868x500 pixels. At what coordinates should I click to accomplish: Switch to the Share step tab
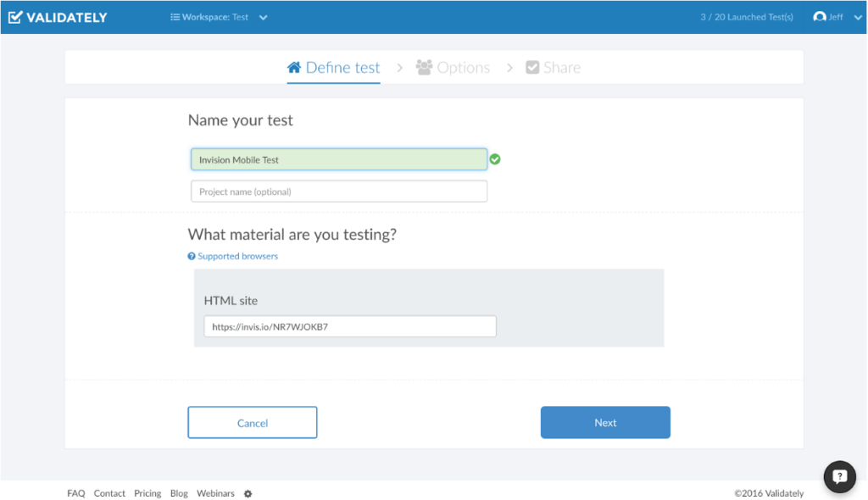tap(553, 68)
